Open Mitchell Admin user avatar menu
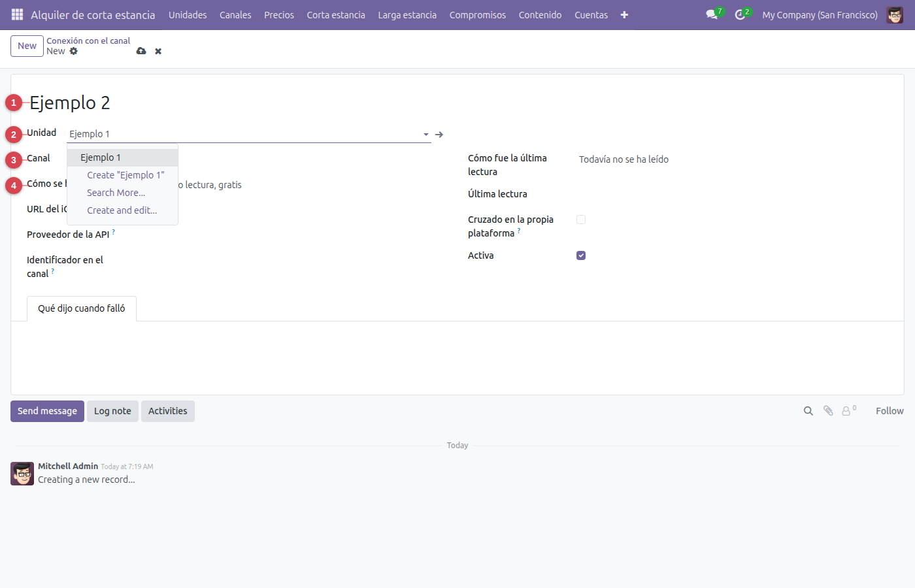The width and height of the screenshot is (915, 588). [x=895, y=14]
